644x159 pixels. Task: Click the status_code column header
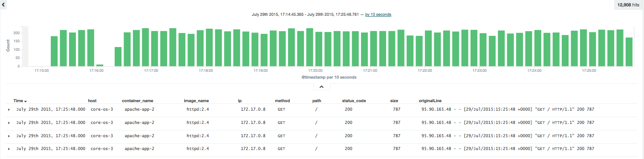coord(354,101)
